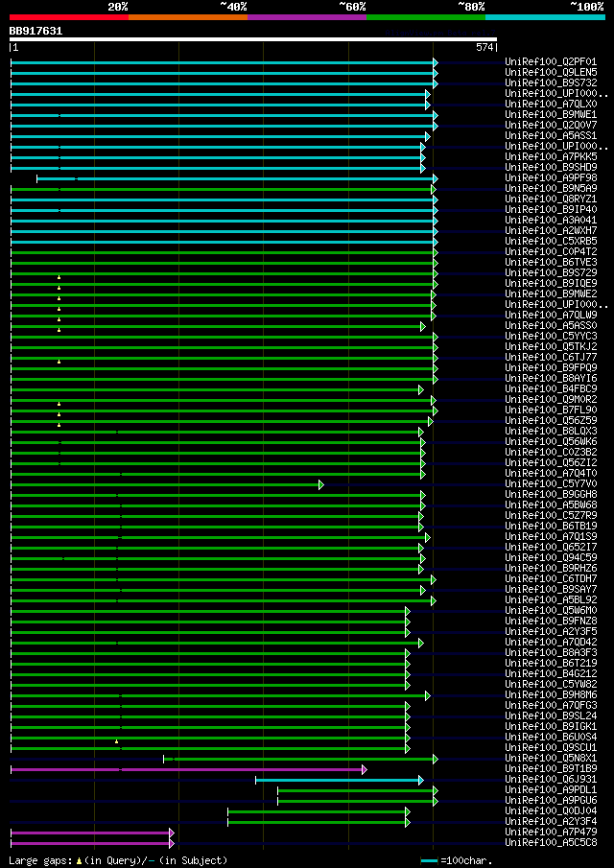Select the UniRef100_A5ASS1 label
The width and height of the screenshot is (614, 868).
point(551,135)
